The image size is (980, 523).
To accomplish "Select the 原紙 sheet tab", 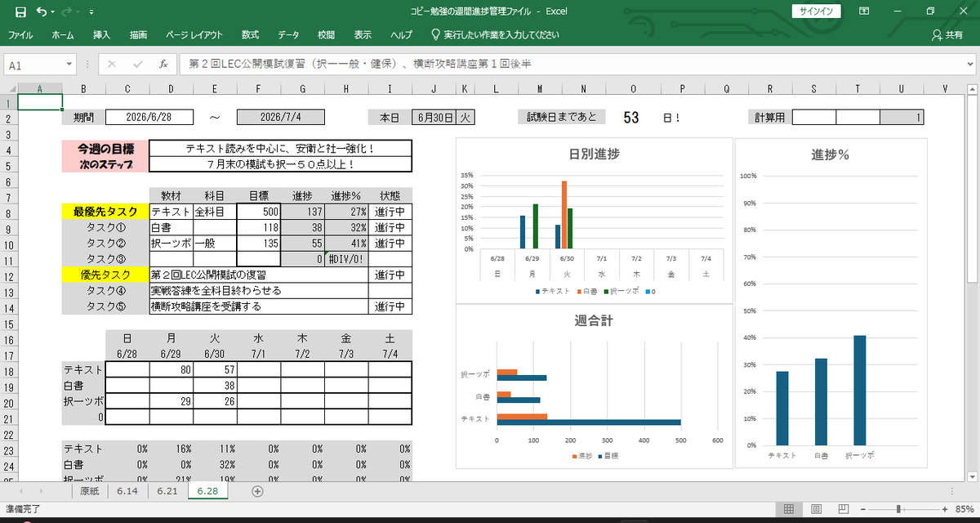I will pos(90,491).
